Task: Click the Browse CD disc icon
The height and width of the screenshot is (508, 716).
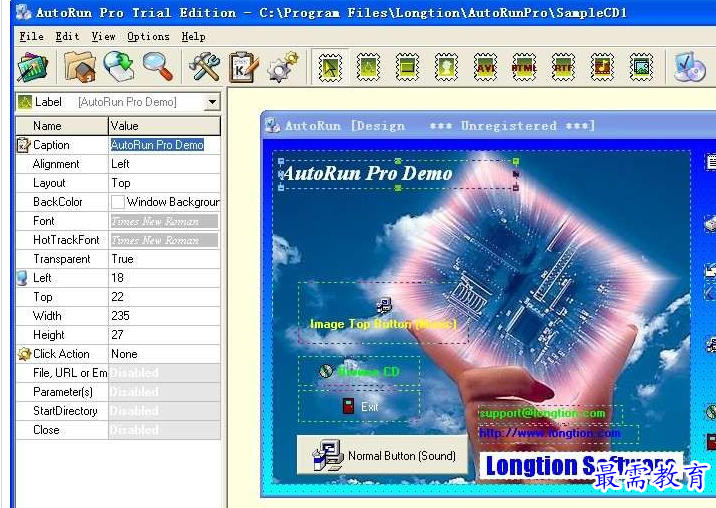Action: tap(326, 371)
